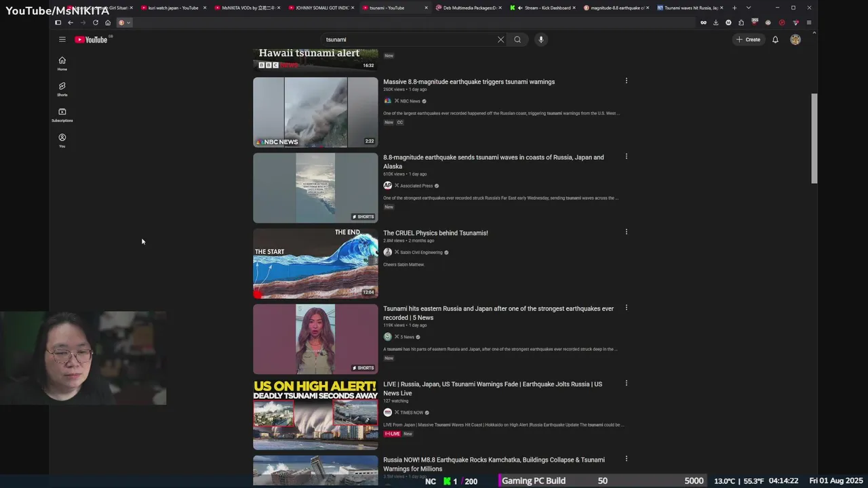
Task: Click the YouTube logo
Action: pos(91,39)
